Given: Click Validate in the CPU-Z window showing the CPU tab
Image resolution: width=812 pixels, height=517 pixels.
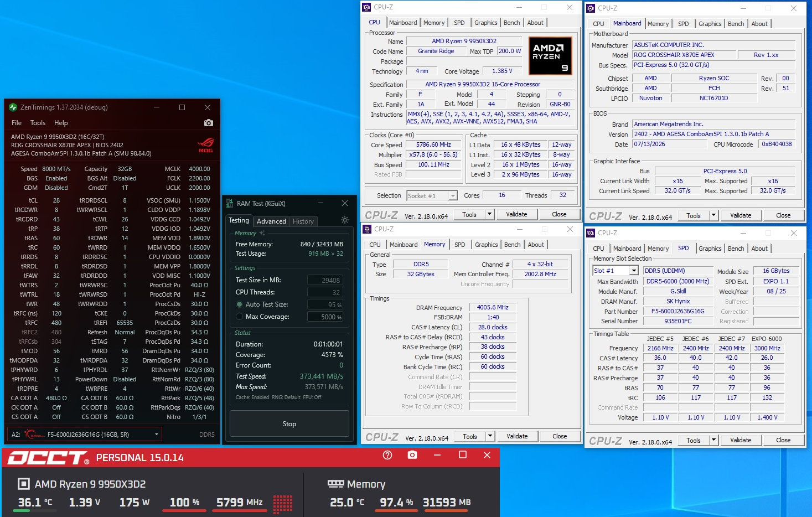Looking at the screenshot, I should click(x=516, y=214).
